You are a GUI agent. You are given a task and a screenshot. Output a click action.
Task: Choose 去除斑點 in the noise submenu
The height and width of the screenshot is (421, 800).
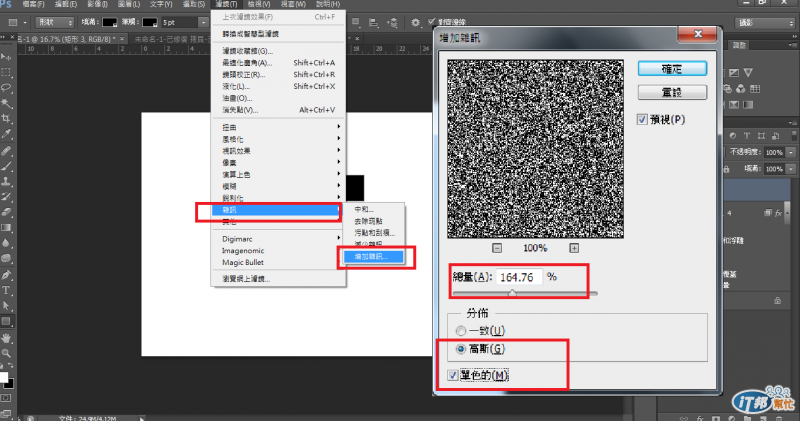(373, 221)
